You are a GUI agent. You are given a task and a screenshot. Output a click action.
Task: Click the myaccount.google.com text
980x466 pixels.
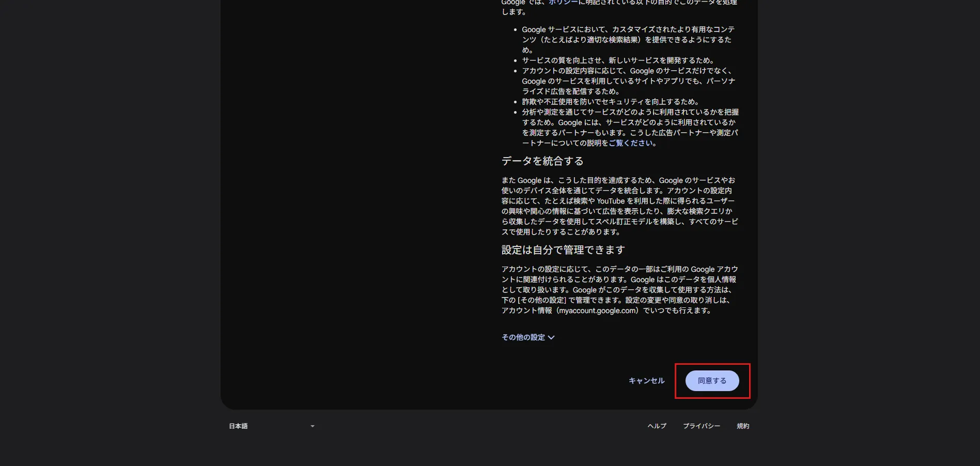(598, 310)
